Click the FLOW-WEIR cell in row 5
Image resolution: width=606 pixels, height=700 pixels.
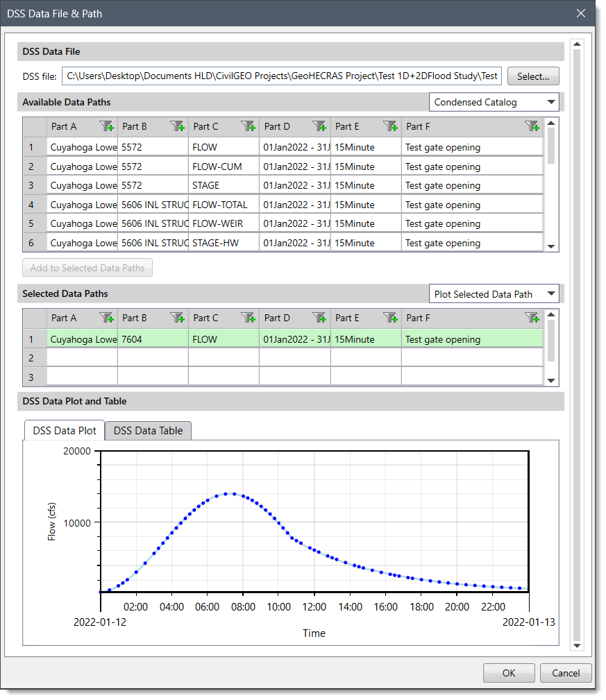(x=224, y=223)
